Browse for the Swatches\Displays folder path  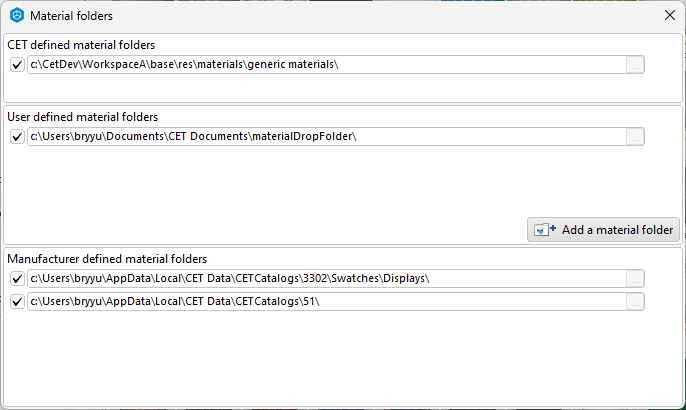coord(635,278)
